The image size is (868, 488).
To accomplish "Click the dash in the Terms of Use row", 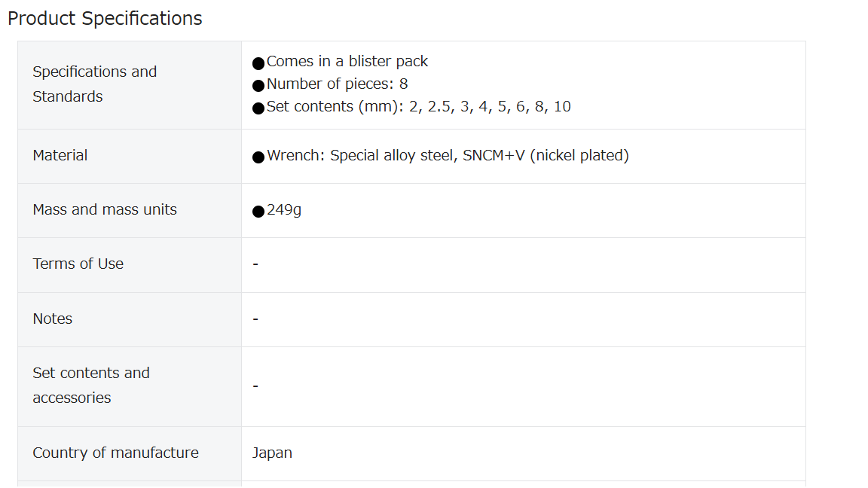I will click(255, 264).
